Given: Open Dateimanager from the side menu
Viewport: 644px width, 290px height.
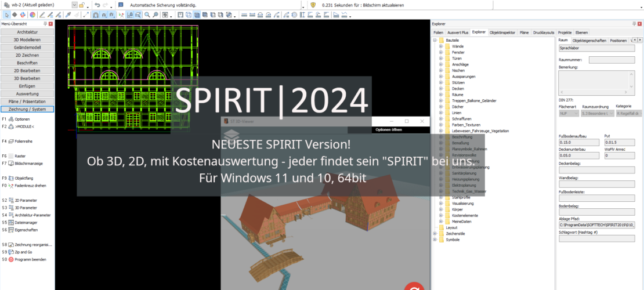Looking at the screenshot, I should coord(12,222).
